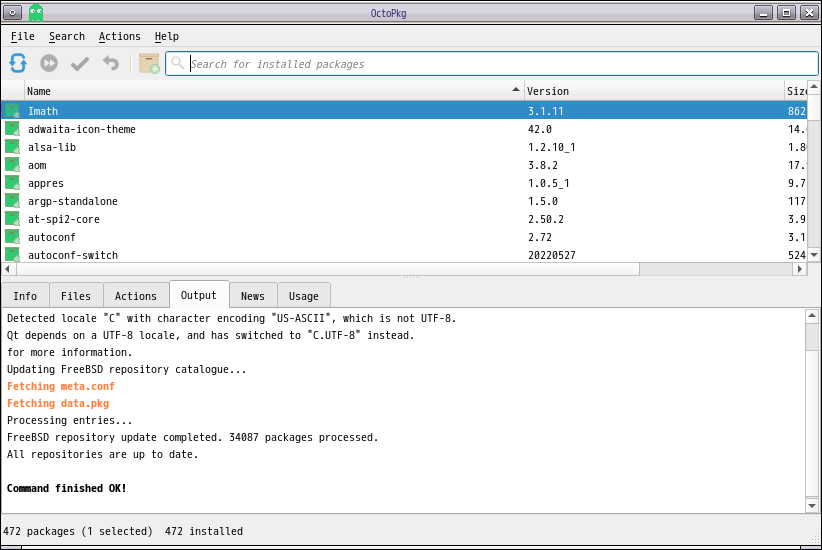Image resolution: width=822 pixels, height=550 pixels.
Task: Select the appres package row
Action: [404, 182]
